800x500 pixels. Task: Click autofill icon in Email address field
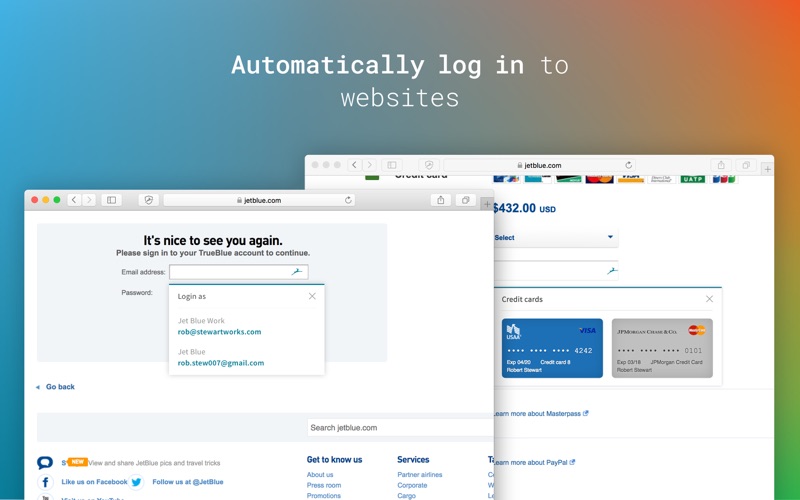pos(297,272)
